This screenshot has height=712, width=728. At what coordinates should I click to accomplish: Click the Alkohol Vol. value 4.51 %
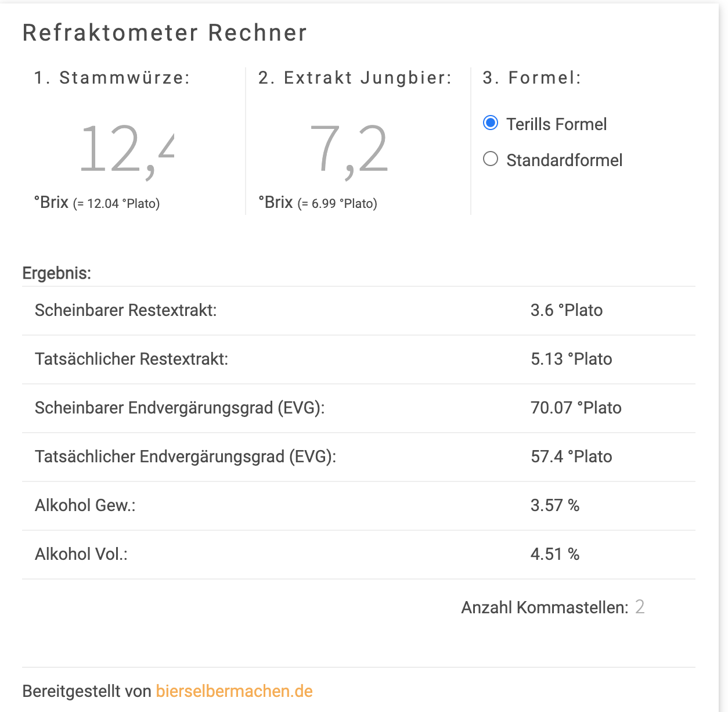coord(554,554)
